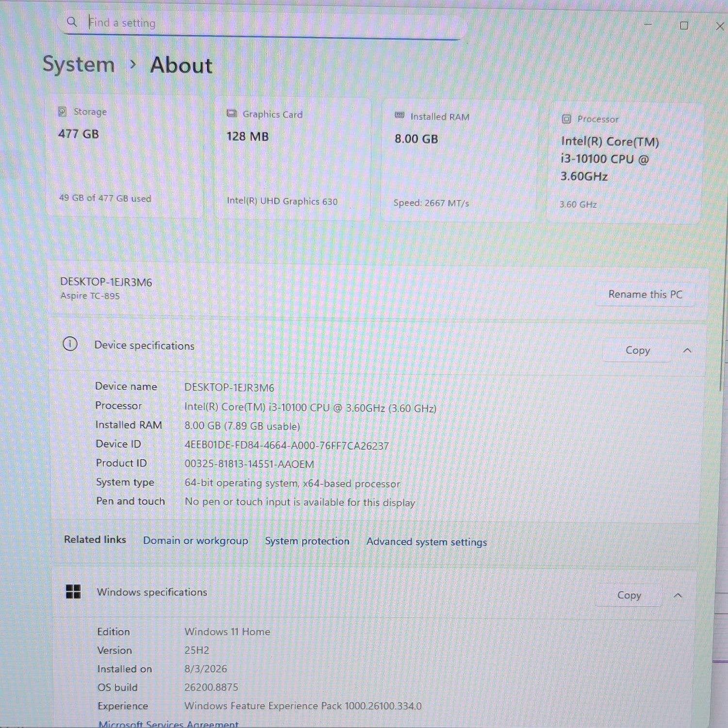Click the search magnifier icon
The width and height of the screenshot is (728, 728).
click(72, 22)
